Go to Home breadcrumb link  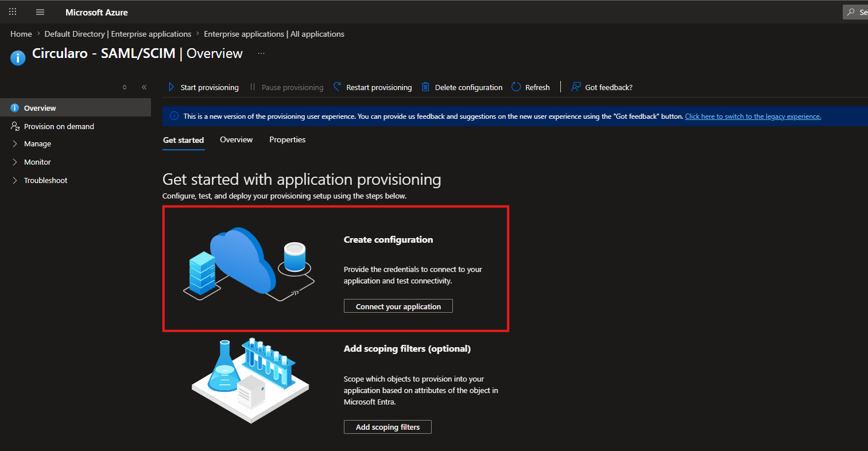tap(21, 34)
